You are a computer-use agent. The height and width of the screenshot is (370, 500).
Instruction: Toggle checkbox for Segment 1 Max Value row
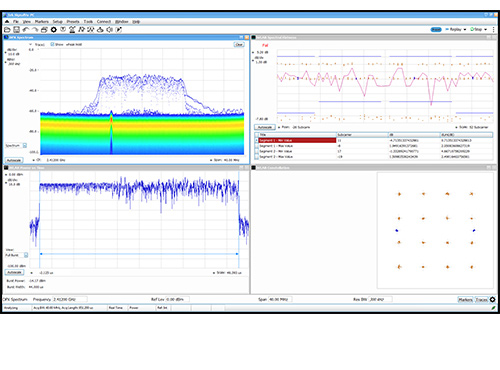point(257,146)
